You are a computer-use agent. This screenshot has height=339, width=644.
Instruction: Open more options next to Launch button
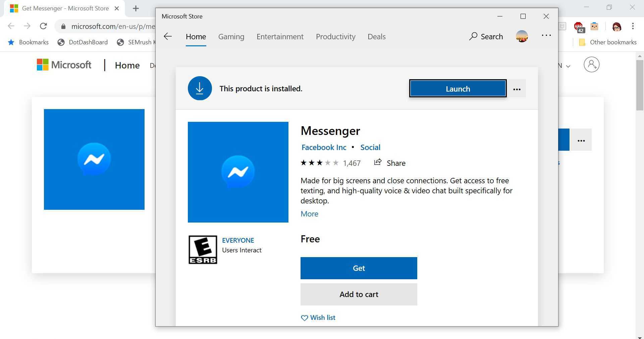(517, 89)
